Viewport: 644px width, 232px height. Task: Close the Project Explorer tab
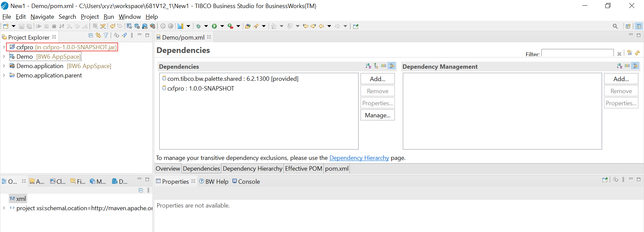click(x=54, y=37)
